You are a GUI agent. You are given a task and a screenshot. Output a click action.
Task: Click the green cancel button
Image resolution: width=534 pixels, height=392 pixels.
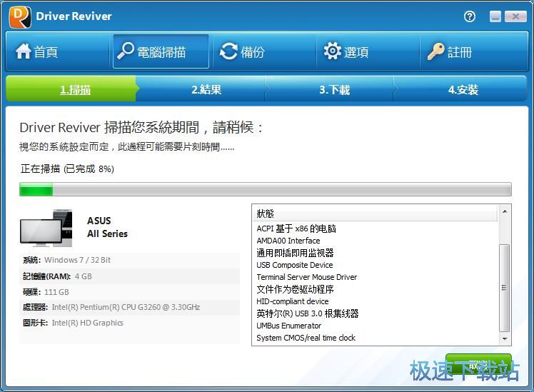pyautogui.click(x=478, y=366)
